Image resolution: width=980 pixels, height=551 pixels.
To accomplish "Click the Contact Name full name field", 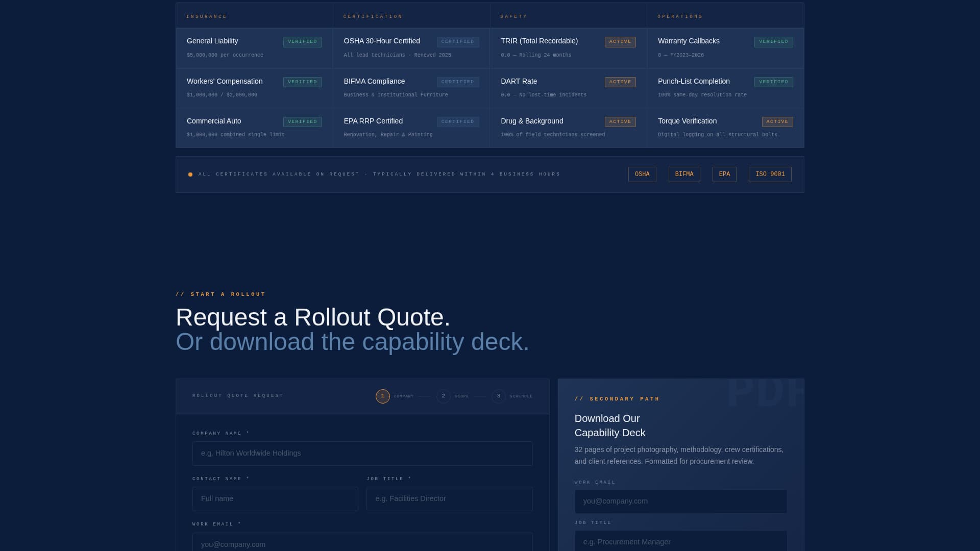I will click(275, 499).
